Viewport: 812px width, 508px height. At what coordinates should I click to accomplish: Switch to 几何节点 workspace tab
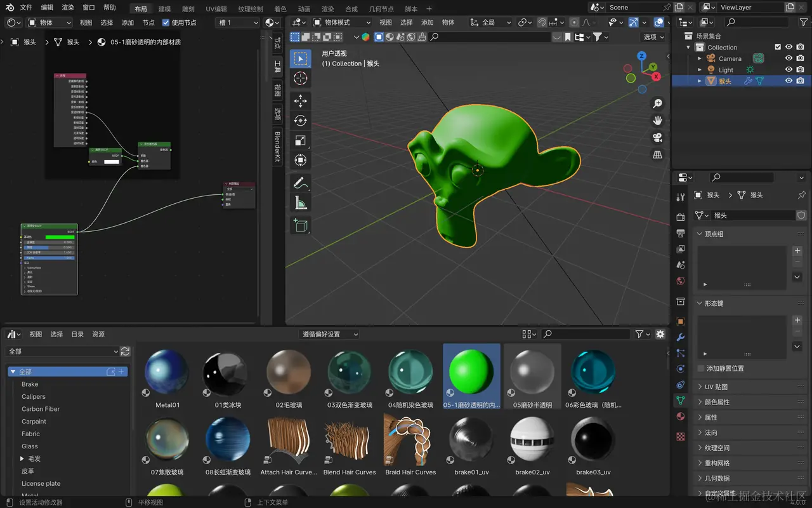click(x=381, y=9)
